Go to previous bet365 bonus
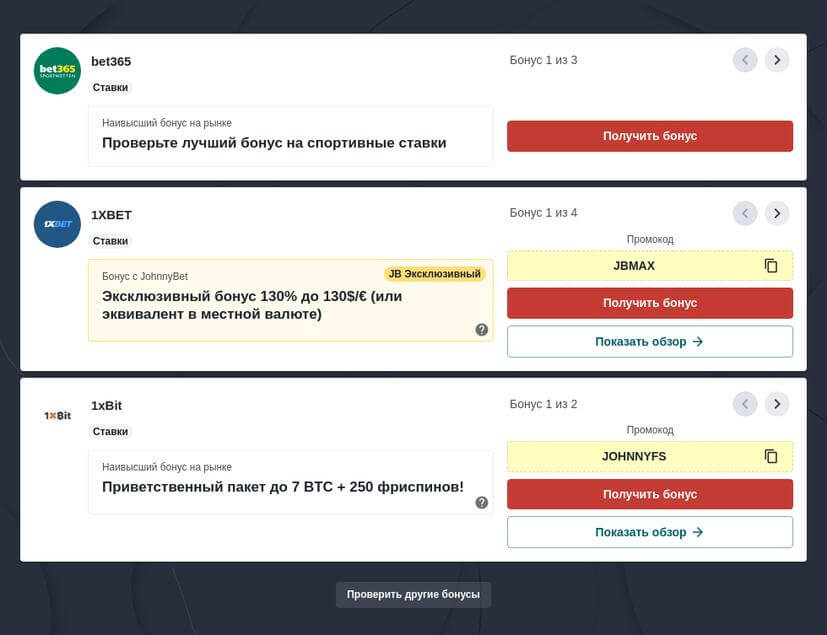The image size is (827, 635). 745,60
